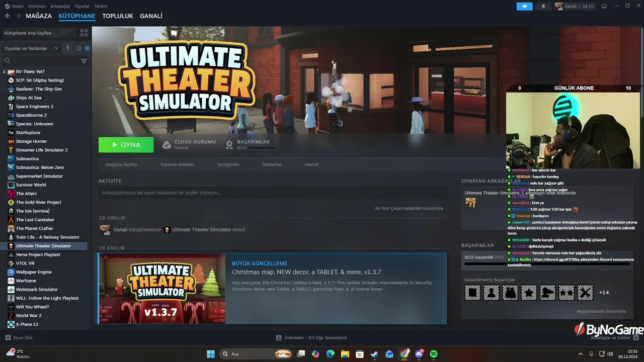The width and height of the screenshot is (644, 362).
Task: Open taskbar volume control
Action: pyautogui.click(x=611, y=354)
